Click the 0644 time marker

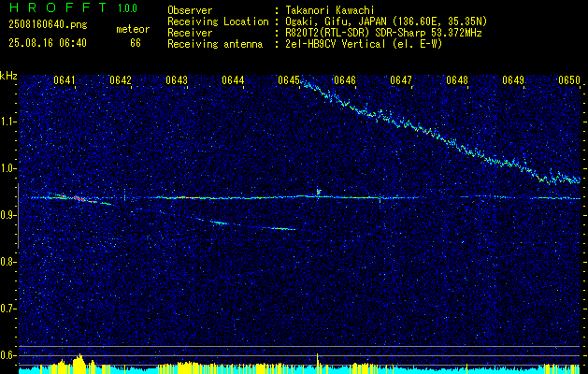click(233, 80)
